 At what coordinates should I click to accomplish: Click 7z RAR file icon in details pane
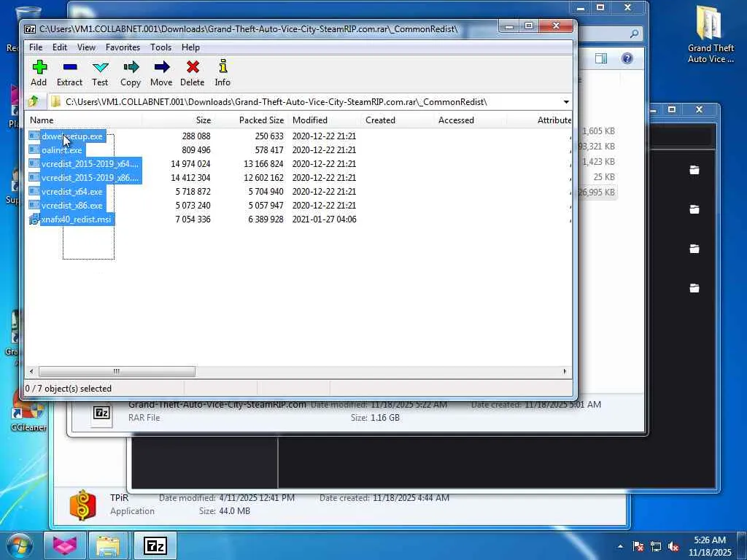click(x=101, y=413)
